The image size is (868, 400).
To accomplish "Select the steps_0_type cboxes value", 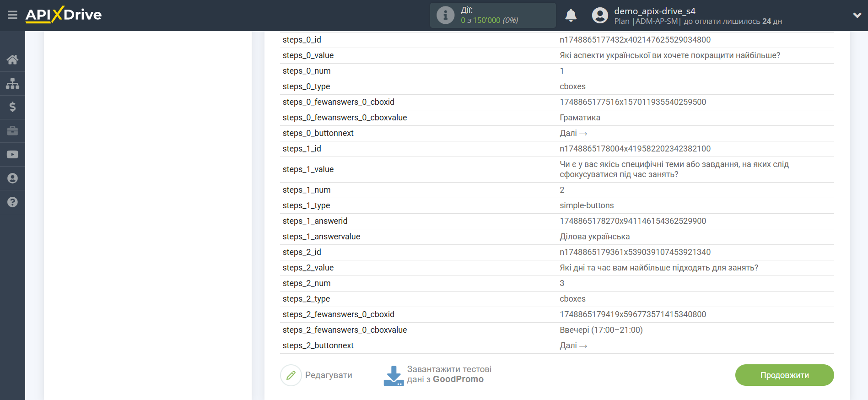I will click(x=572, y=86).
